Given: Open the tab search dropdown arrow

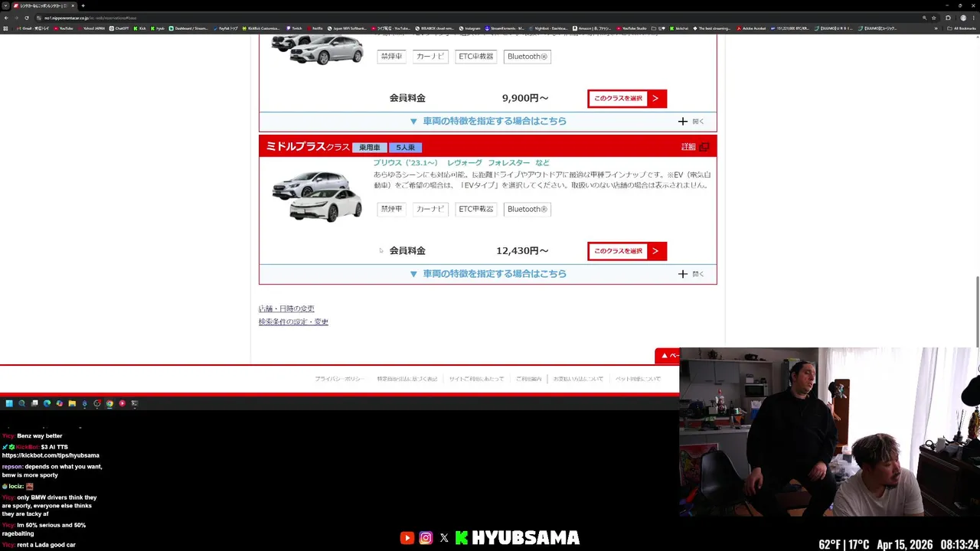Looking at the screenshot, I should [5, 5].
